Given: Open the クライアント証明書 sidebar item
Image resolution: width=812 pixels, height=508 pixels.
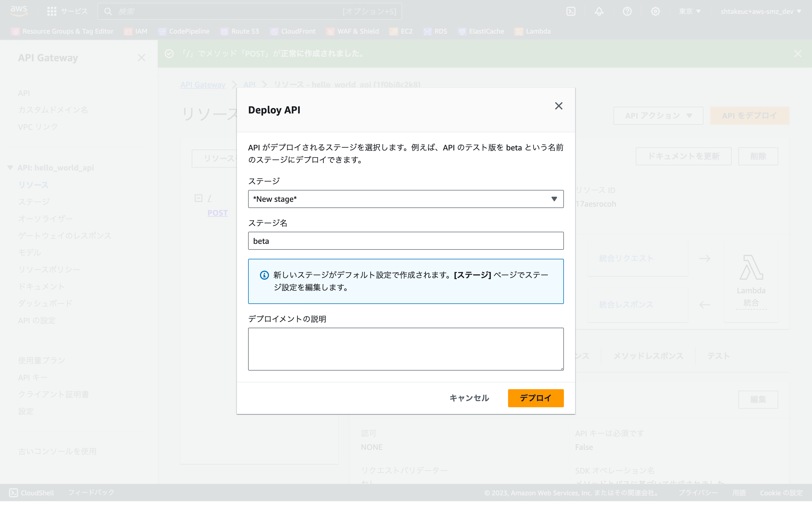Looking at the screenshot, I should coord(53,395).
